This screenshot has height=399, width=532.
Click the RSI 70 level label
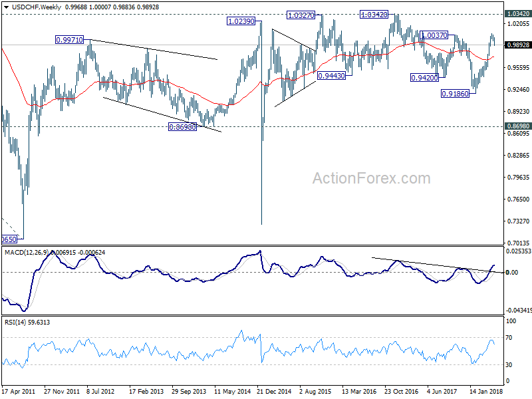(x=509, y=338)
